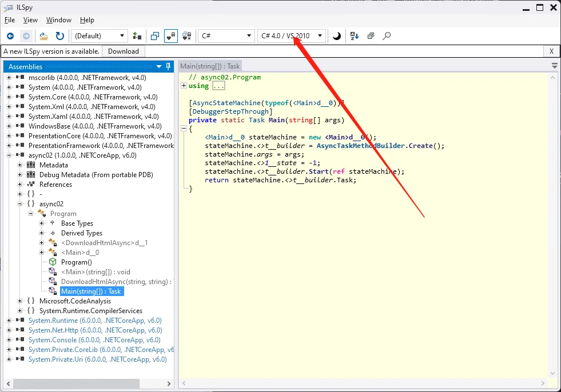This screenshot has height=392, width=561.
Task: Toggle the Assemblies panel pin
Action: [x=168, y=66]
